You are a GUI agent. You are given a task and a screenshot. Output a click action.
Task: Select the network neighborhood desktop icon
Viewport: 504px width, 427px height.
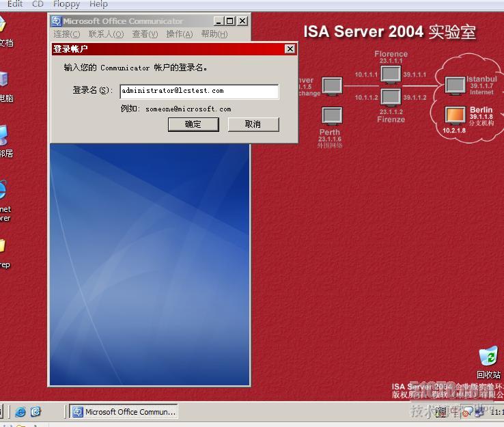pyautogui.click(x=5, y=141)
